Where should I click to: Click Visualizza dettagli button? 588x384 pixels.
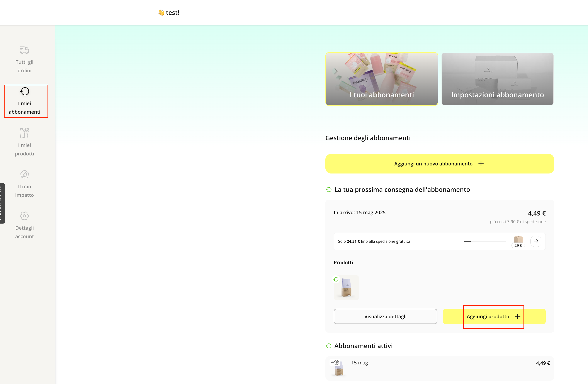[385, 316]
